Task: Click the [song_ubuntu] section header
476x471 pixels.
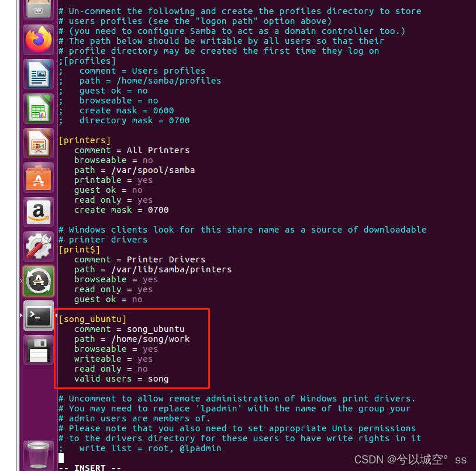Action: click(92, 318)
